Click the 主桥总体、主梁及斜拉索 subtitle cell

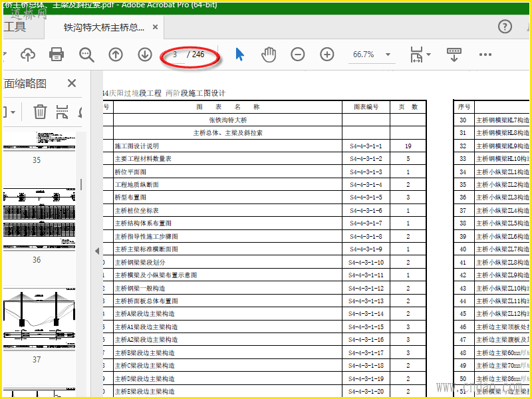coord(227,132)
